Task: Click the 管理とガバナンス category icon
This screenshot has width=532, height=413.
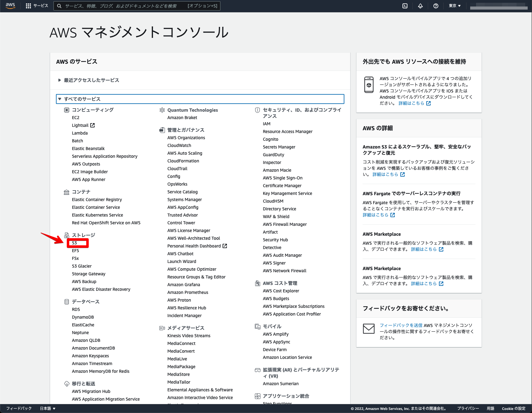Action: [162, 130]
